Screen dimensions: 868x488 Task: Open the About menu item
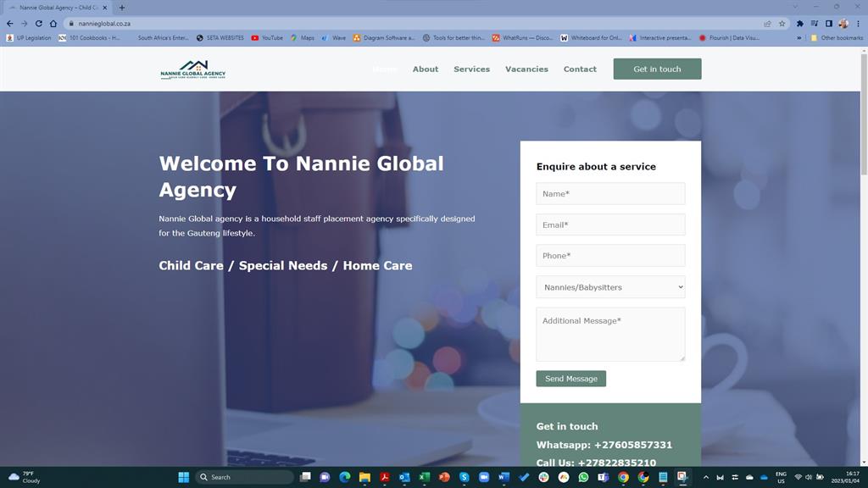[426, 69]
